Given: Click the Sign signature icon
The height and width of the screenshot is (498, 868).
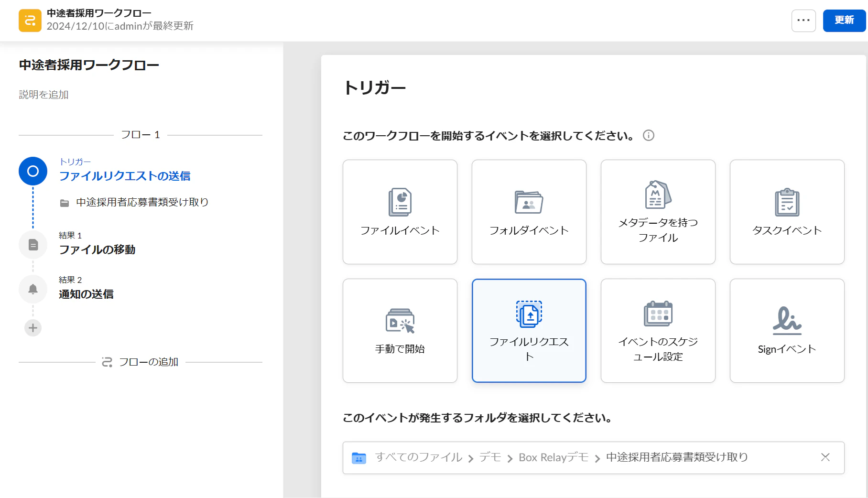Looking at the screenshot, I should (x=787, y=321).
